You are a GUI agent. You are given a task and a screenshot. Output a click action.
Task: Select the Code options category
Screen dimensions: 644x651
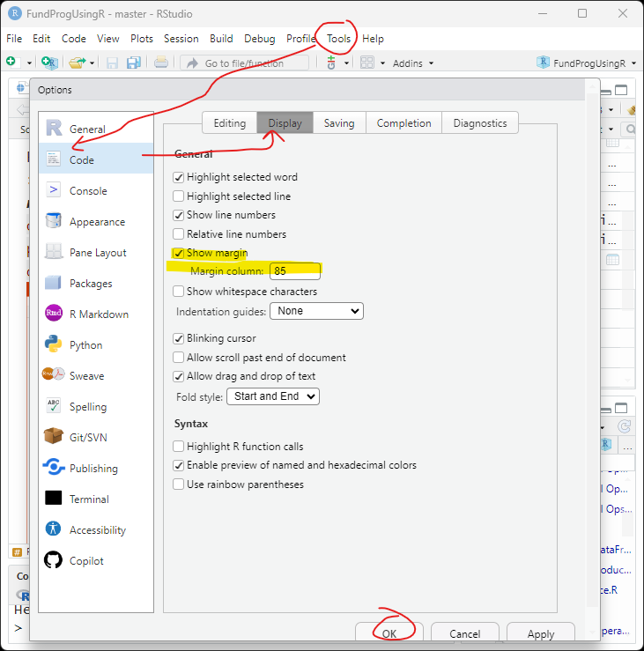tap(96, 159)
